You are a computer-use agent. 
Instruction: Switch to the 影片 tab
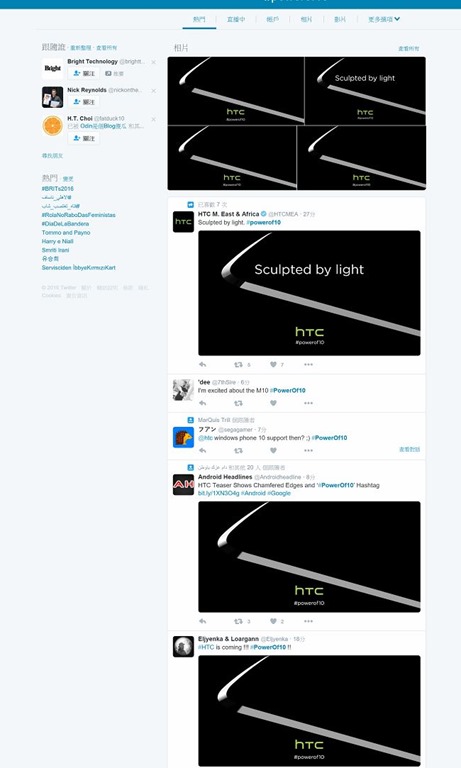[x=340, y=19]
